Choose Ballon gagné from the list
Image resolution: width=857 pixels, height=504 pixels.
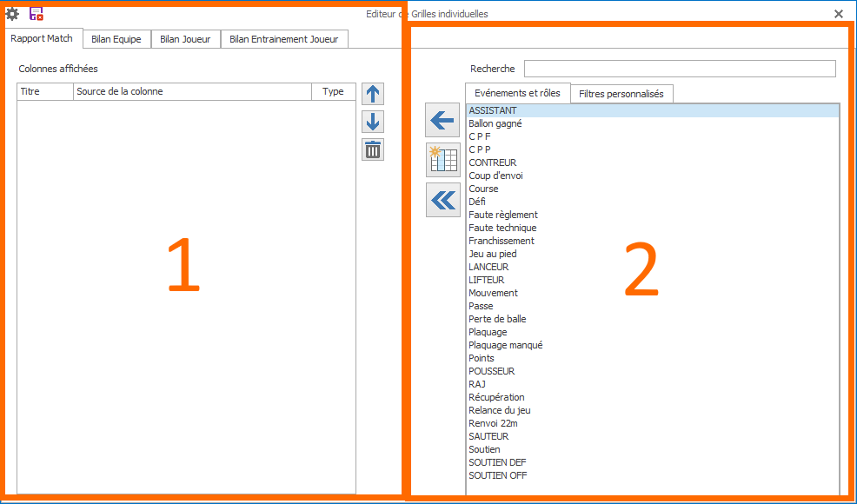(x=495, y=123)
